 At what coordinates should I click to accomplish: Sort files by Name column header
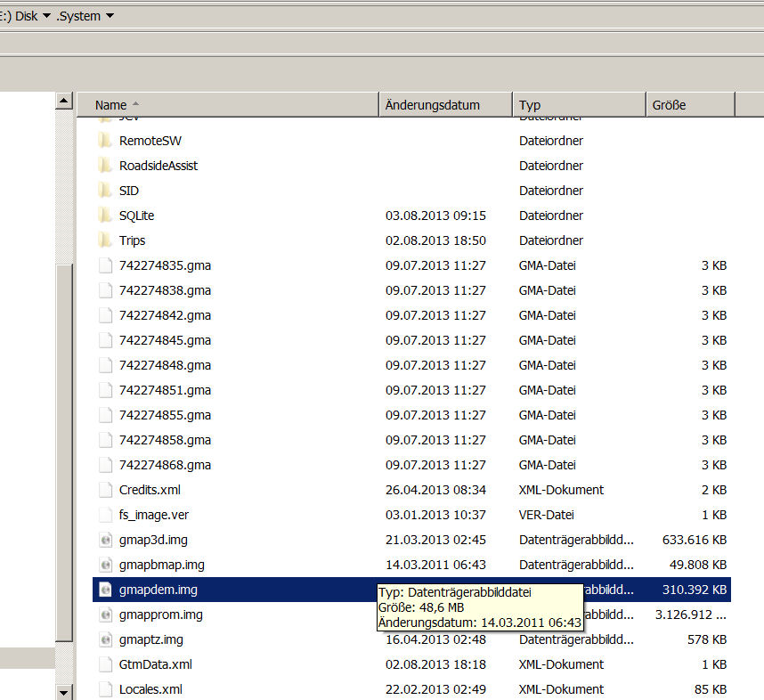[x=111, y=105]
